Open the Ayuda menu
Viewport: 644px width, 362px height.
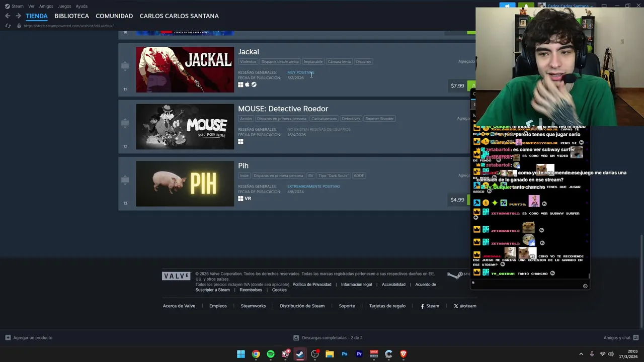coord(82,6)
